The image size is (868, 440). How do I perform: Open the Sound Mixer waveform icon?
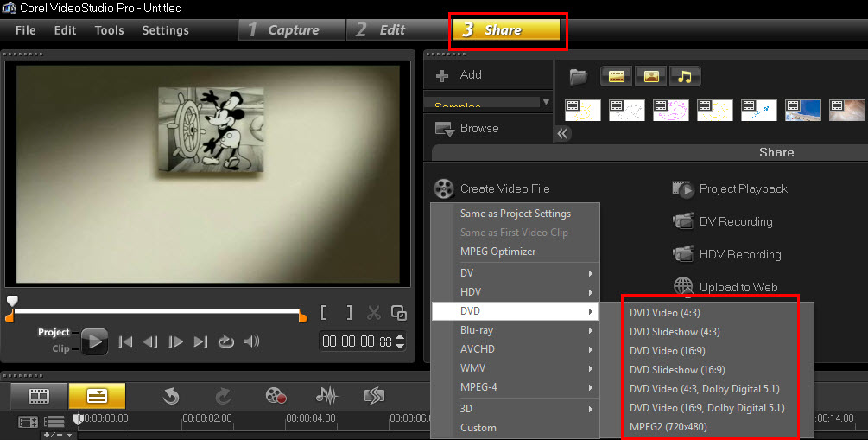pos(326,396)
